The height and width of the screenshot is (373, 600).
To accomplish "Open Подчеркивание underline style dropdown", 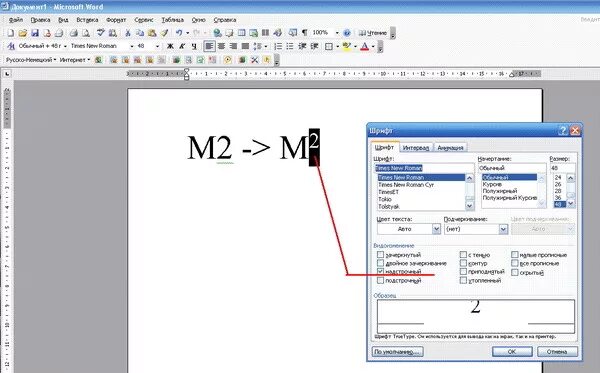I will tap(503, 229).
